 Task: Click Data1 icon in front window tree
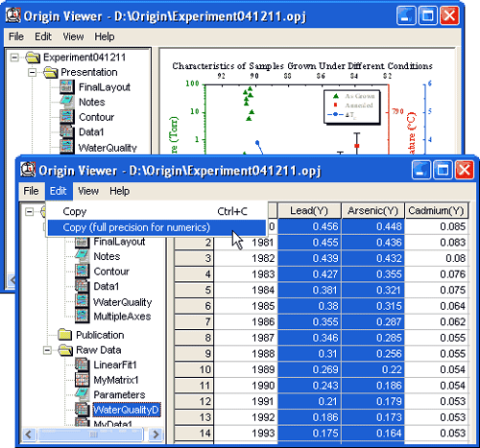(82, 286)
